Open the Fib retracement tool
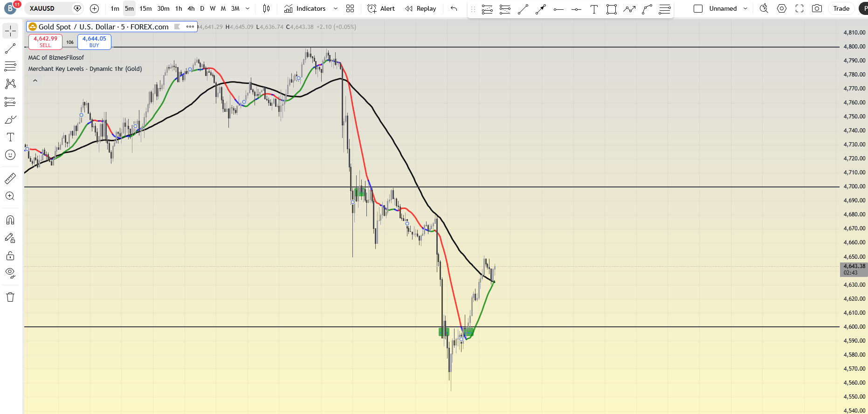868x414 pixels. coord(10,67)
